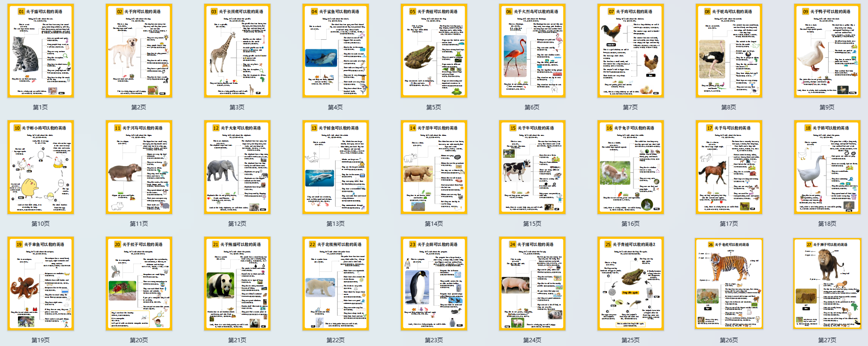Open the giraffe page thumbnail numbered 03
Screen dimensions: 868x346
(x=237, y=51)
